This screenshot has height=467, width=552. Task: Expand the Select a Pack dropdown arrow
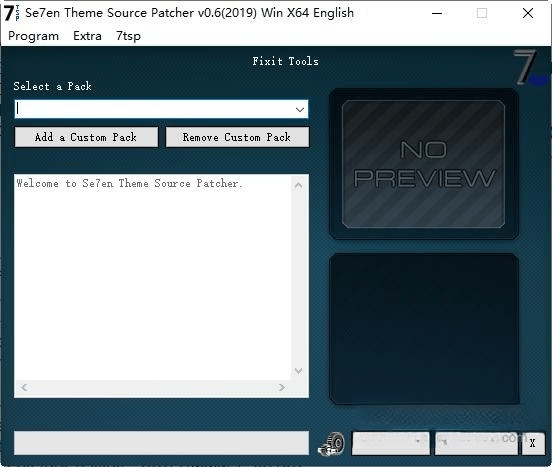coord(300,109)
